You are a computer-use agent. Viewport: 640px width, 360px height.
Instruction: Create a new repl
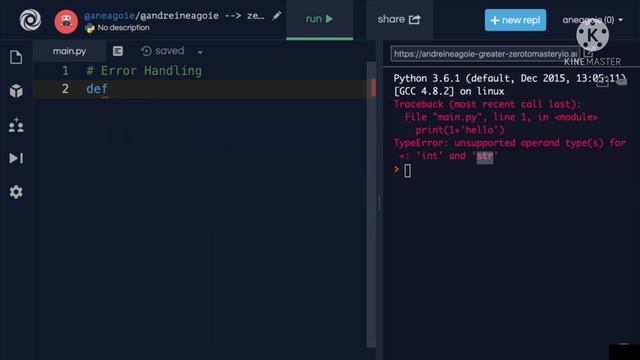click(x=515, y=20)
